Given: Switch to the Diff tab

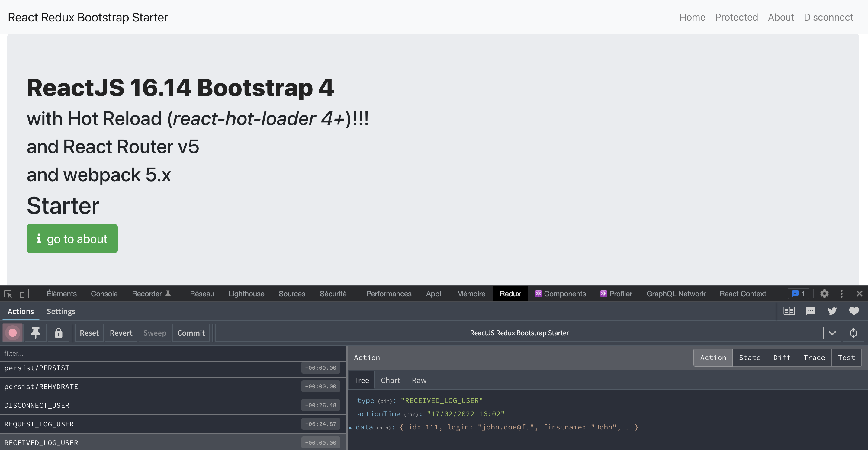Looking at the screenshot, I should (782, 357).
